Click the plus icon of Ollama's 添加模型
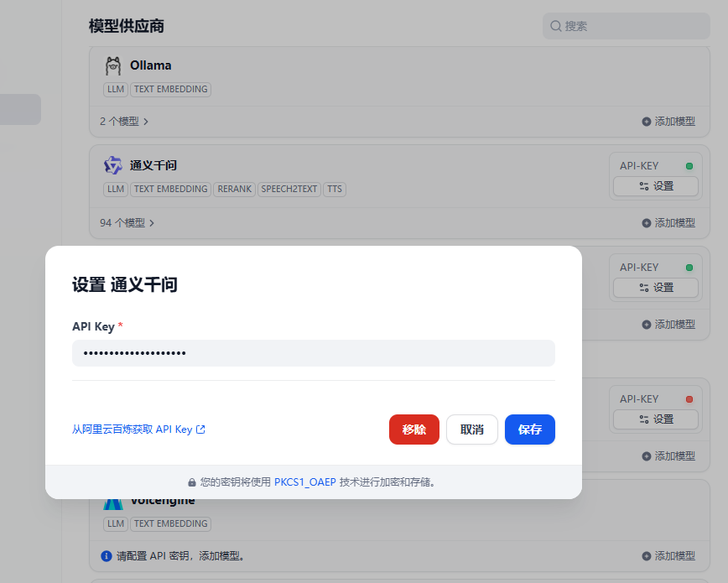 [x=647, y=122]
